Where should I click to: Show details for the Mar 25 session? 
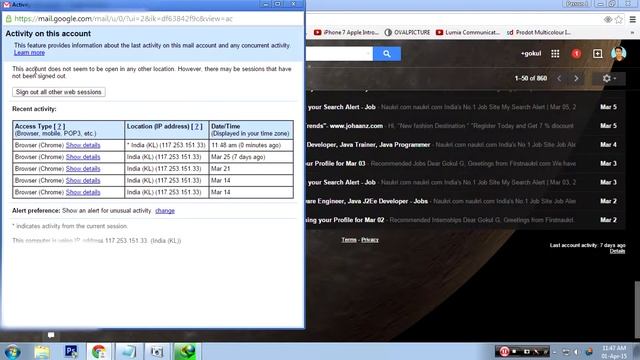pyautogui.click(x=83, y=157)
